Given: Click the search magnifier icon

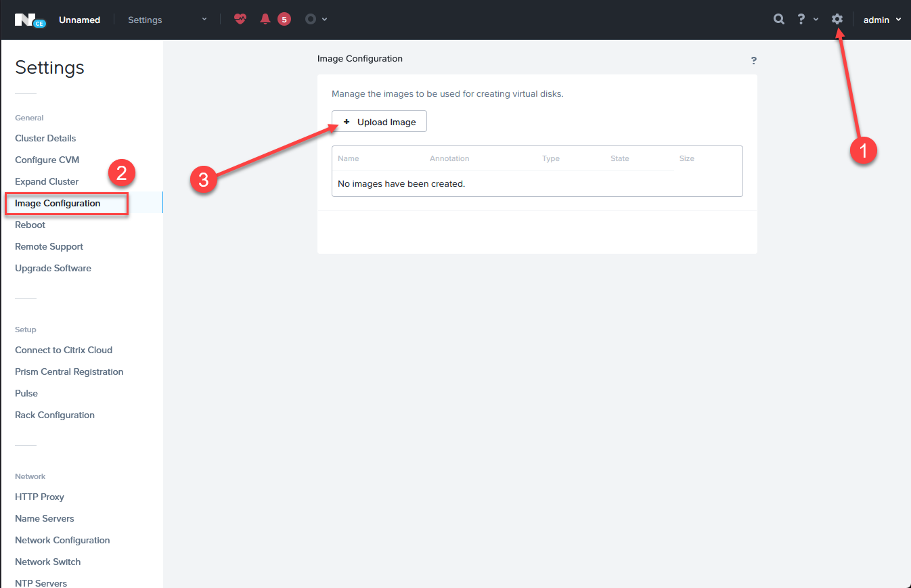Looking at the screenshot, I should (779, 20).
